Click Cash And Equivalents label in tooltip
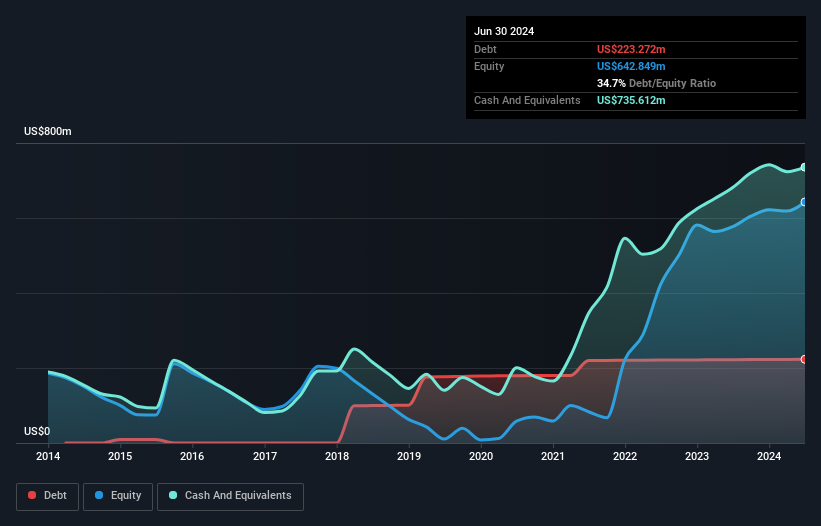The width and height of the screenshot is (821, 526). click(x=527, y=100)
